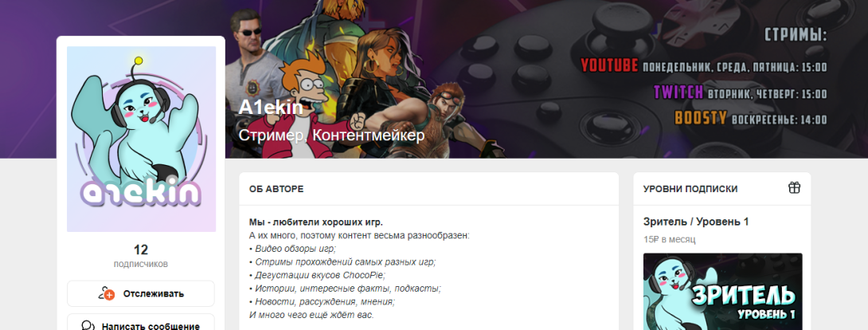The width and height of the screenshot is (868, 330).
Task: Click the Дегустации вкусов ChocoPie line
Action: (x=317, y=275)
